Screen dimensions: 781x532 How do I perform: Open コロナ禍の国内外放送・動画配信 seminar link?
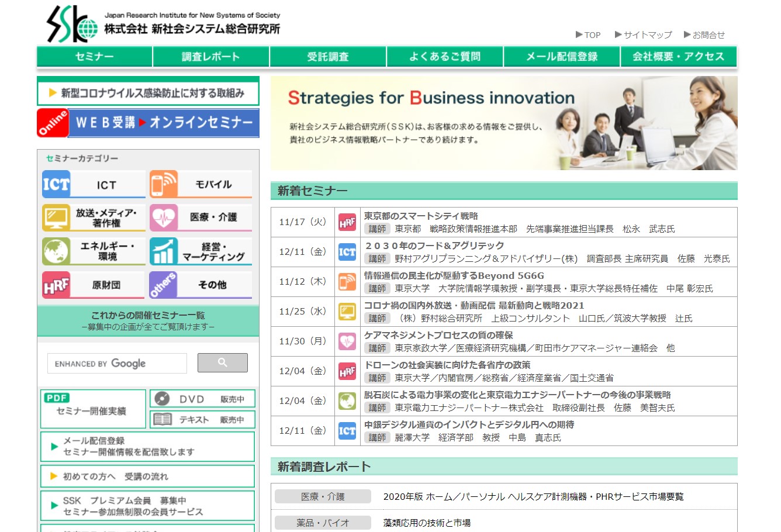(474, 305)
